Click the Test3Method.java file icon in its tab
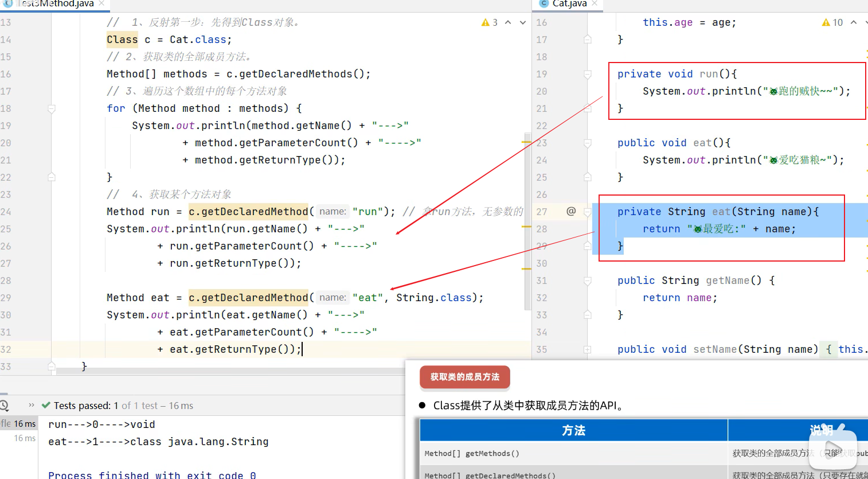This screenshot has height=479, width=868. tap(8, 3)
